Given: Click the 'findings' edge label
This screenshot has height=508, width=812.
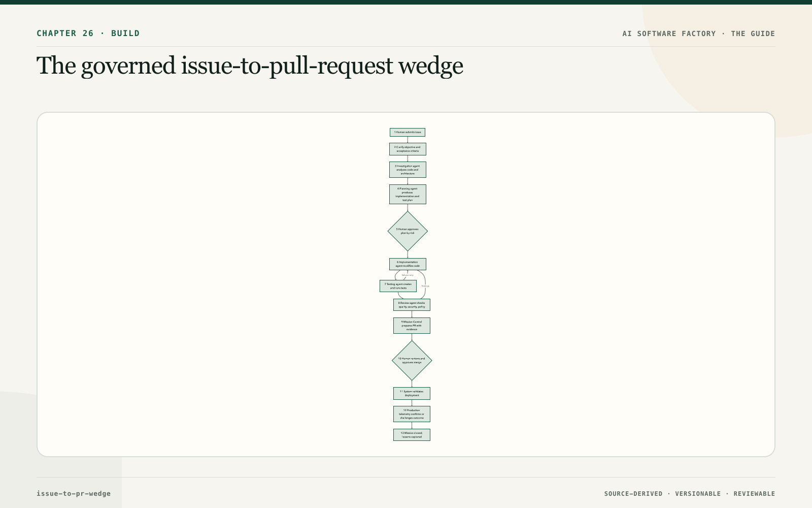Looking at the screenshot, I should coord(425,286).
